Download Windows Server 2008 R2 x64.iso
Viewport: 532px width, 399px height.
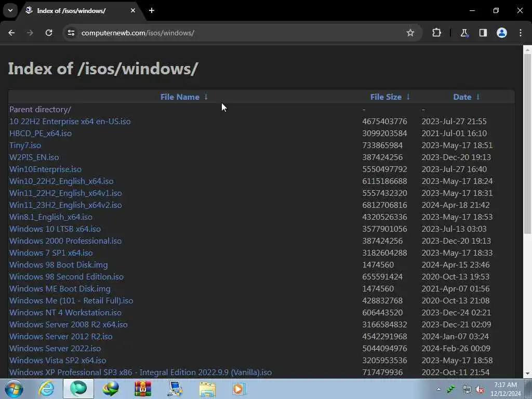pyautogui.click(x=68, y=324)
